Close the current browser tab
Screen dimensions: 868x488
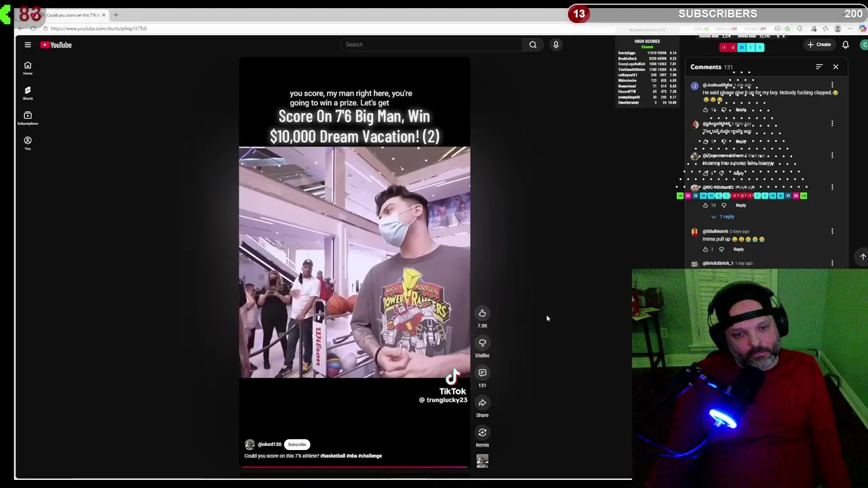pyautogui.click(x=104, y=15)
